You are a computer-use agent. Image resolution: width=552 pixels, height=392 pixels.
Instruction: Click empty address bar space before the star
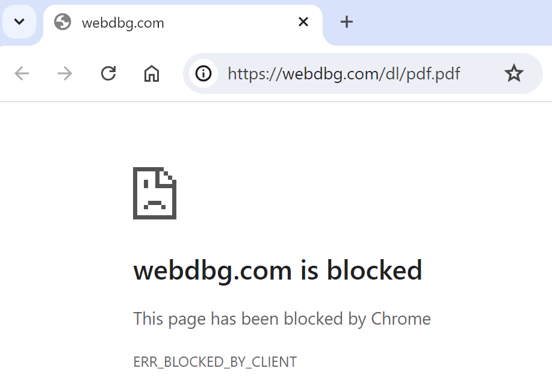pyautogui.click(x=482, y=73)
